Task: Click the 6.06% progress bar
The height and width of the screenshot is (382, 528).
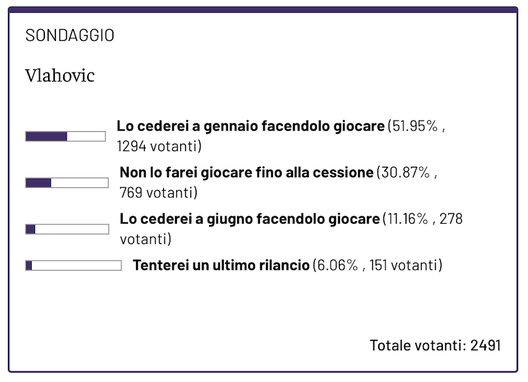Action: pos(73,265)
